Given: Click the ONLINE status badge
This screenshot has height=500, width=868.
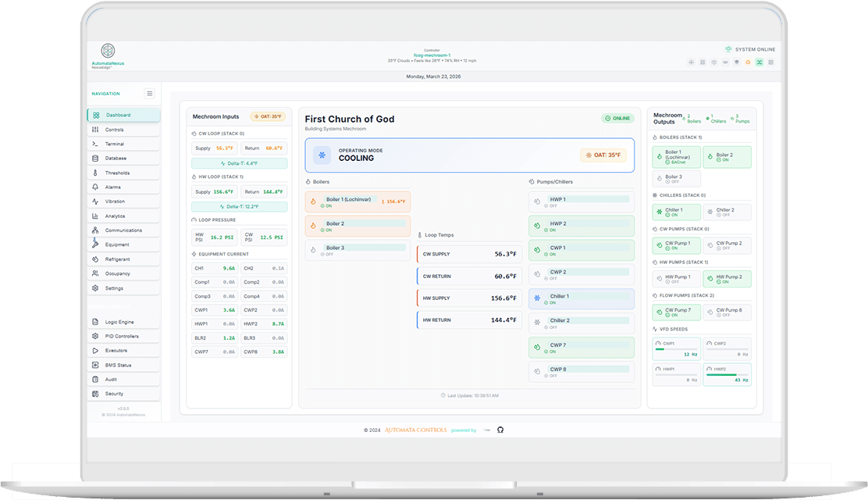Looking at the screenshot, I should (617, 119).
